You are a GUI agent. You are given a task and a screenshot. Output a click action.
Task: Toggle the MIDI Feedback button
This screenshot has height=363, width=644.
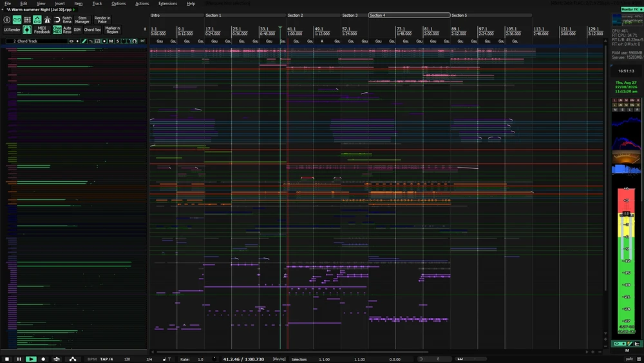click(x=42, y=30)
